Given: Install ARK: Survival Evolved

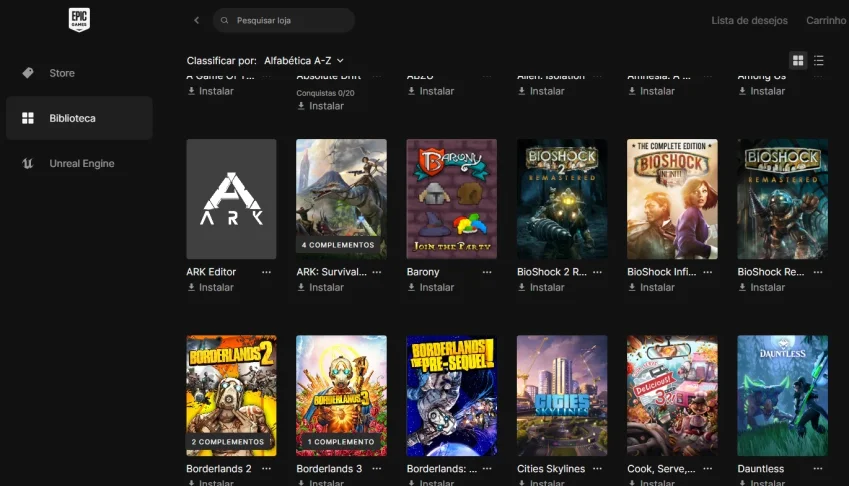Looking at the screenshot, I should click(321, 287).
